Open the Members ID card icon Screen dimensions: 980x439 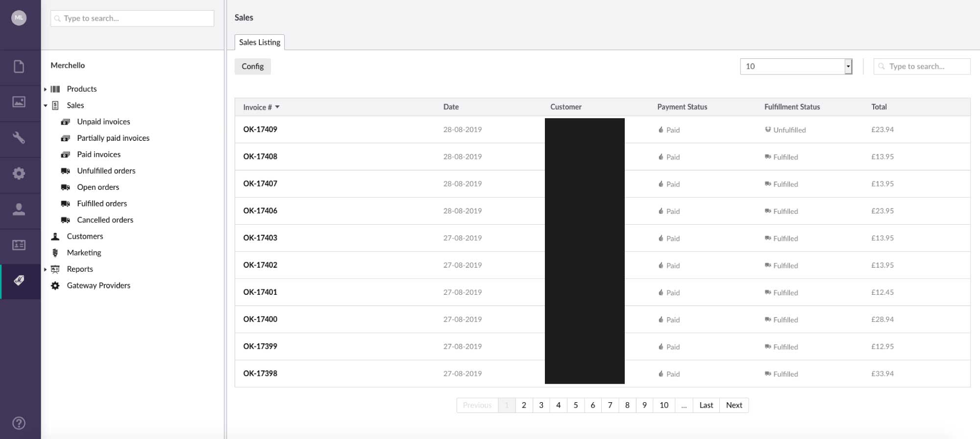19,245
